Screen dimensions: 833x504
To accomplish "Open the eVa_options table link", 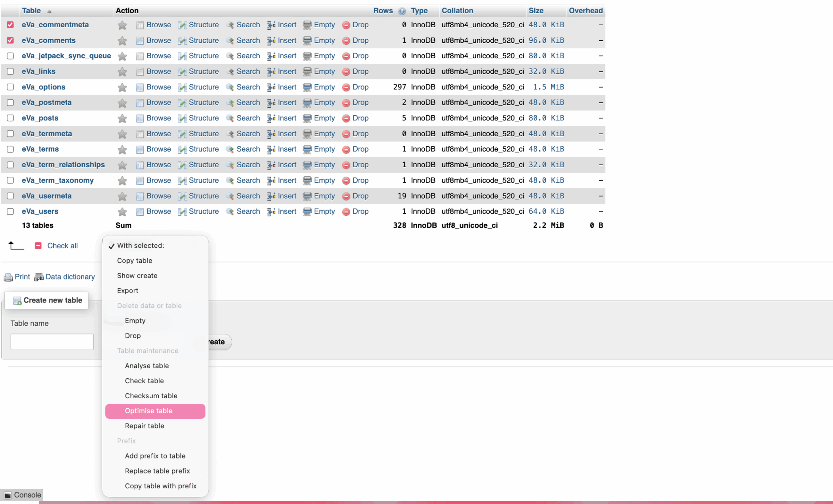I will pyautogui.click(x=44, y=87).
